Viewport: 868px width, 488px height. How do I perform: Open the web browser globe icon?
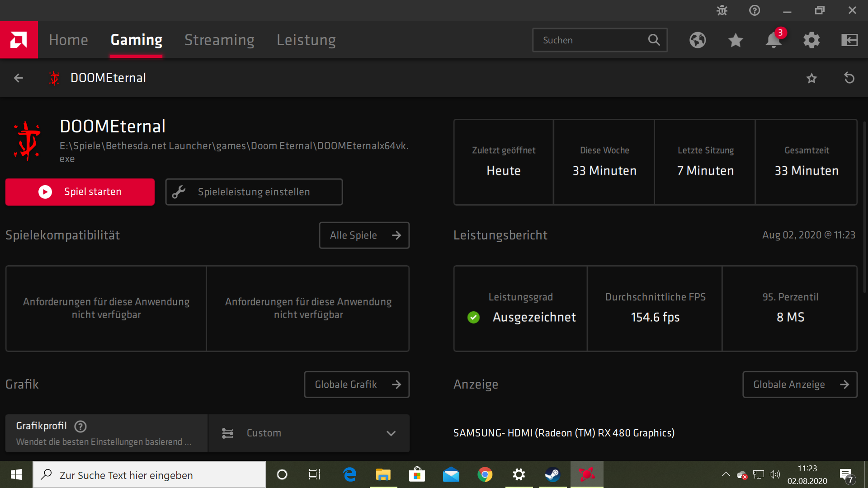[x=698, y=40]
